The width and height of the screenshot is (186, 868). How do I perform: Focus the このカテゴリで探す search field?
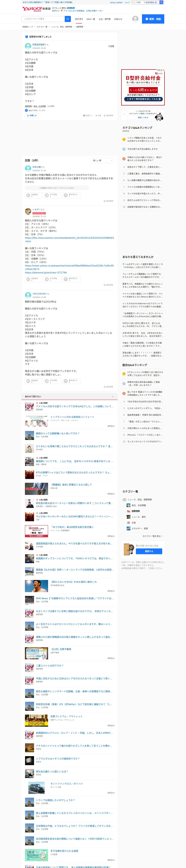click(43, 19)
